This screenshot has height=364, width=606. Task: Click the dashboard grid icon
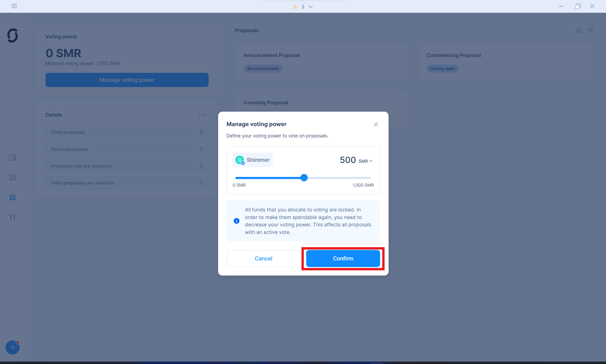[x=13, y=177]
